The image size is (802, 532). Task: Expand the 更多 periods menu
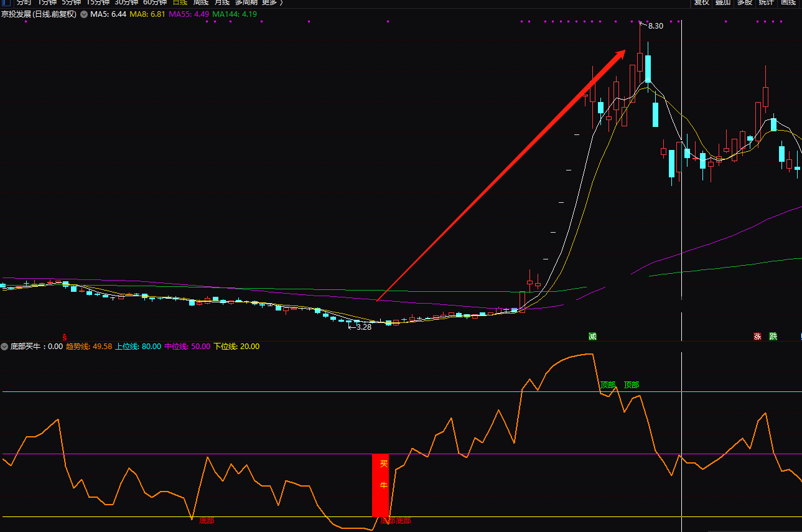point(272,2)
